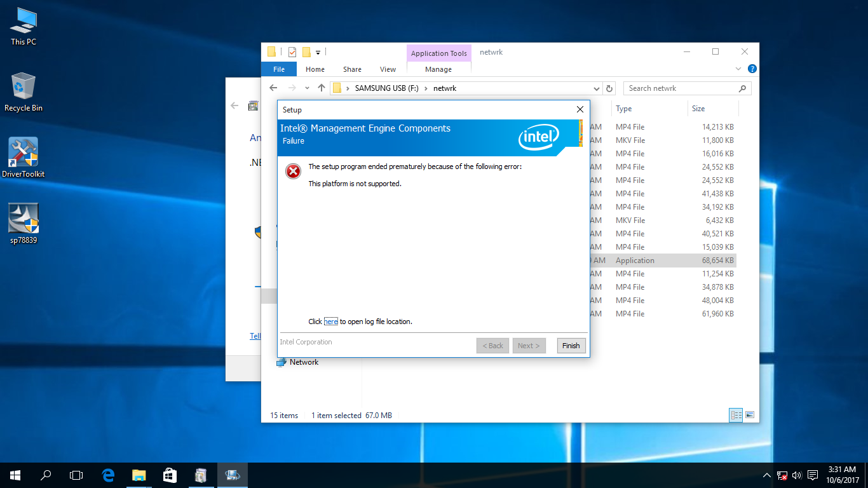Open the File tab
Viewport: 868px width, 488px height.
tap(279, 69)
